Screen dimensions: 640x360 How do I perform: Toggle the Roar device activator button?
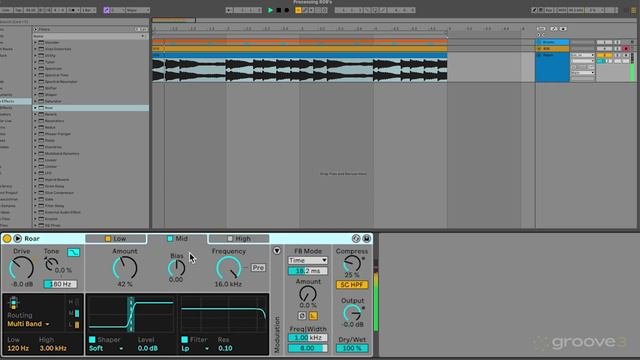click(x=7, y=238)
